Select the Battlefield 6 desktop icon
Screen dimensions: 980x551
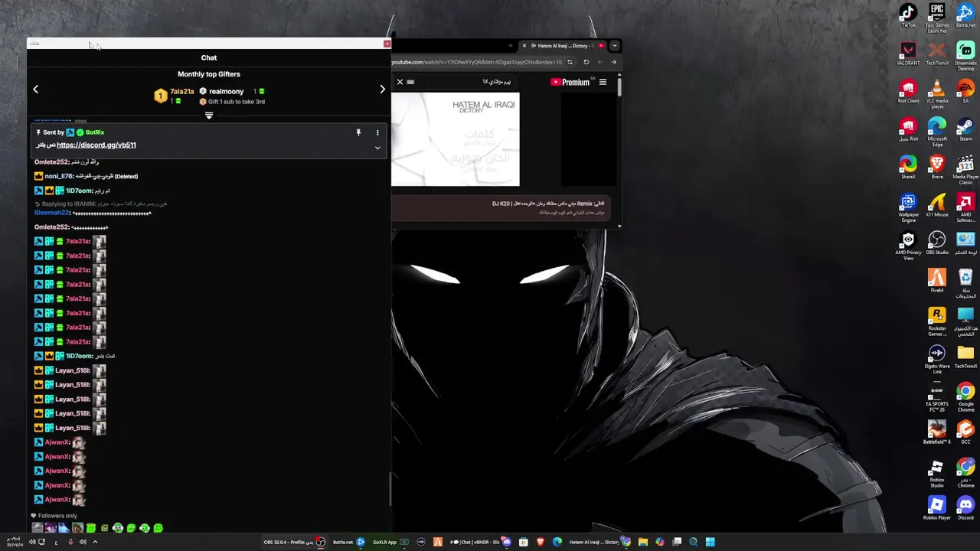tap(937, 432)
